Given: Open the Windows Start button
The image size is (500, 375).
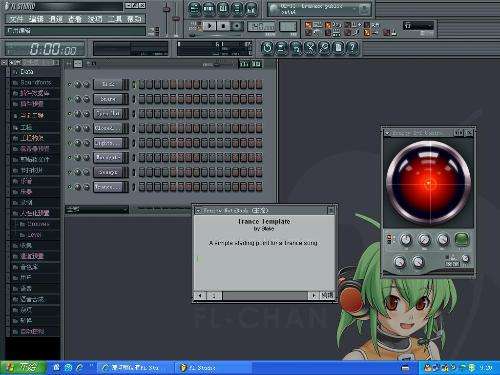Looking at the screenshot, I should click(22, 368).
